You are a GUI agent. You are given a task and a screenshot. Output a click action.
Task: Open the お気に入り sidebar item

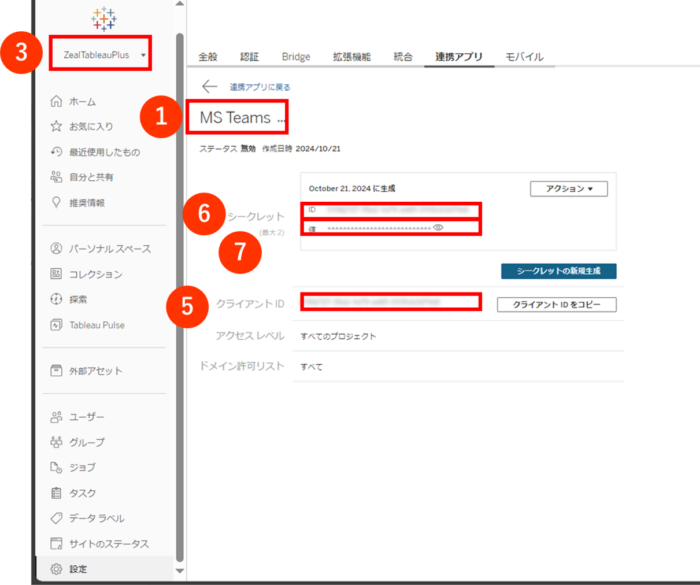[x=91, y=127]
